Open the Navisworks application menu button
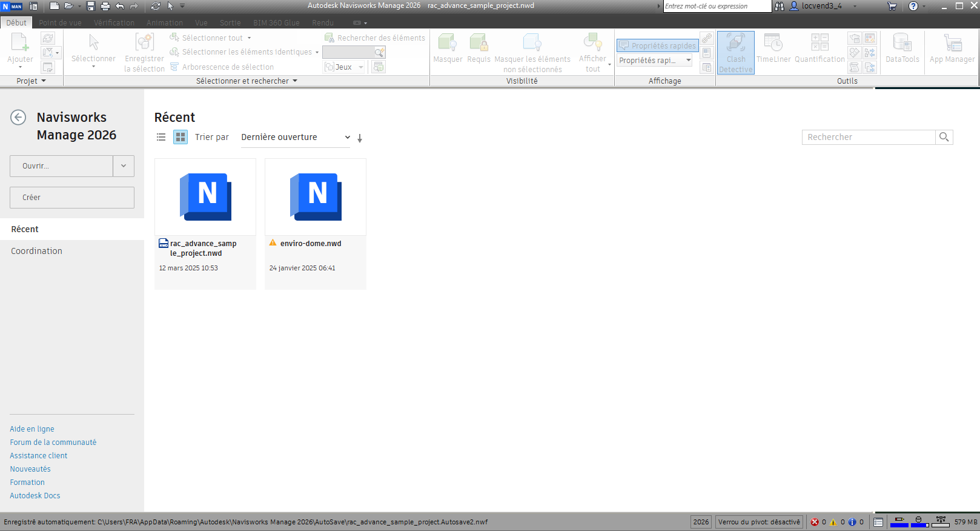Viewport: 980px width, 531px height. 12,6
